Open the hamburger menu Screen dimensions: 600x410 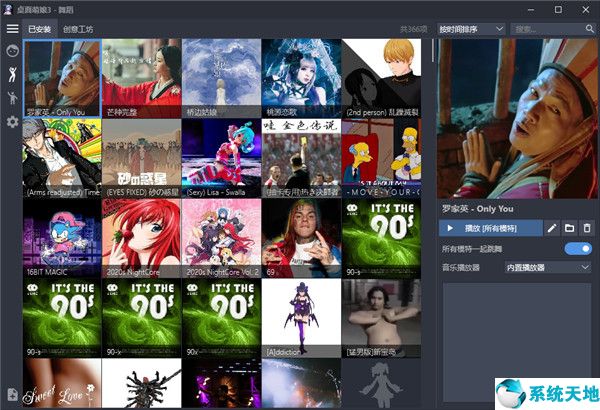point(12,29)
